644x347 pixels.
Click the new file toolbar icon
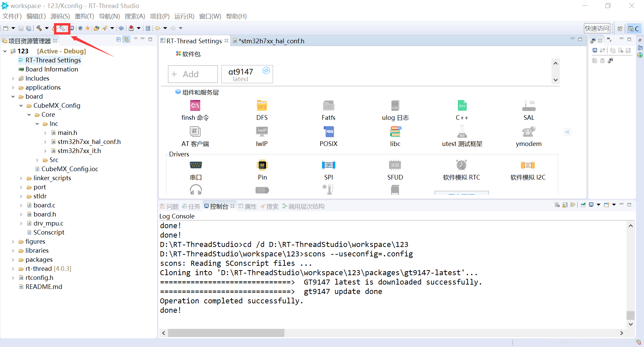pyautogui.click(x=6, y=28)
